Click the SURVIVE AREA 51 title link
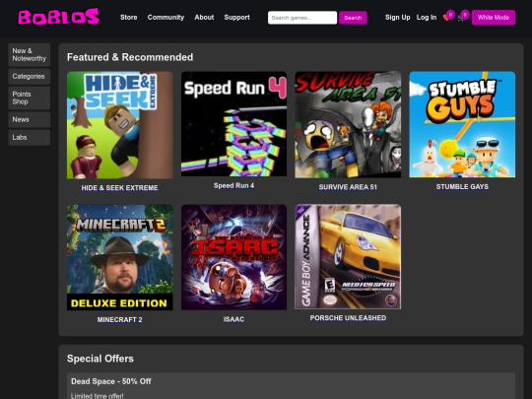This screenshot has height=399, width=532. pyautogui.click(x=348, y=187)
